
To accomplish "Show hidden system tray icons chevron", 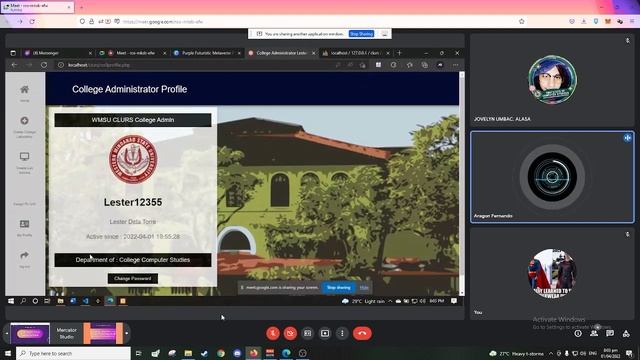I will pyautogui.click(x=551, y=353).
